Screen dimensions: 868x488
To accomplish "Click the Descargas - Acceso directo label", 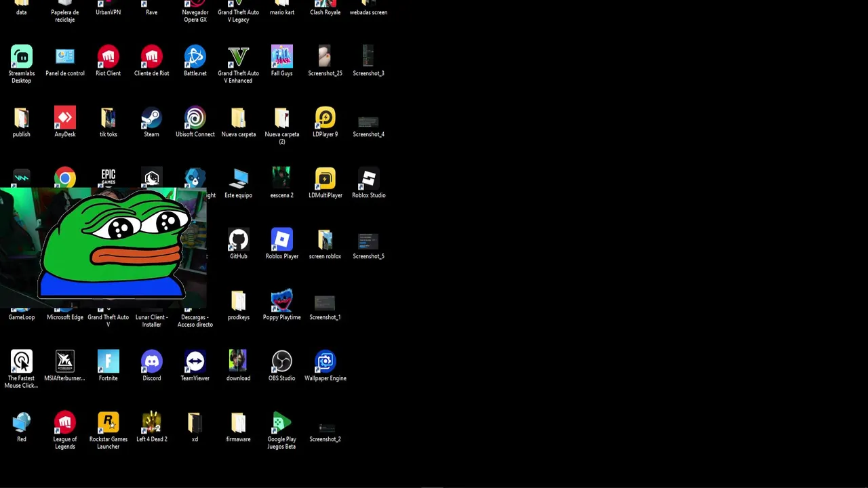I will [x=195, y=321].
